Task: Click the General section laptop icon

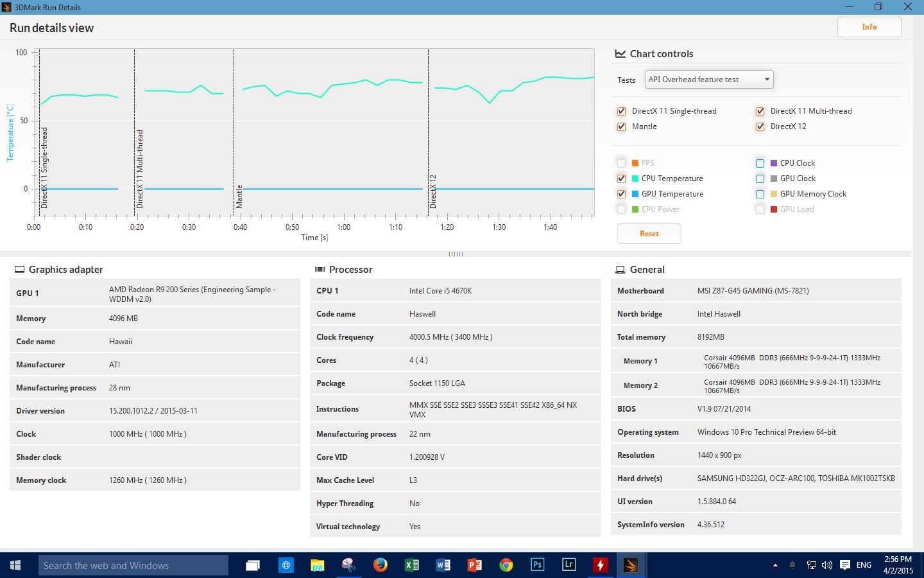Action: coord(620,270)
